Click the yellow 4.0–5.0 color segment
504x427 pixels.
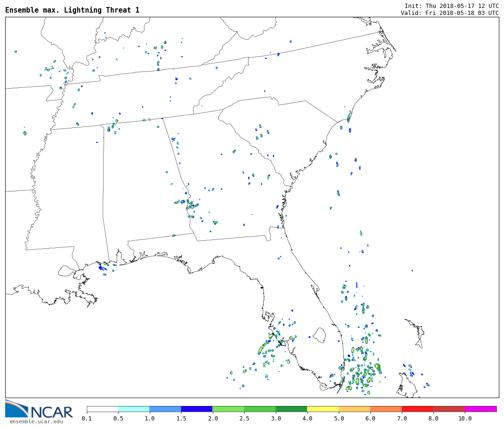(x=323, y=409)
